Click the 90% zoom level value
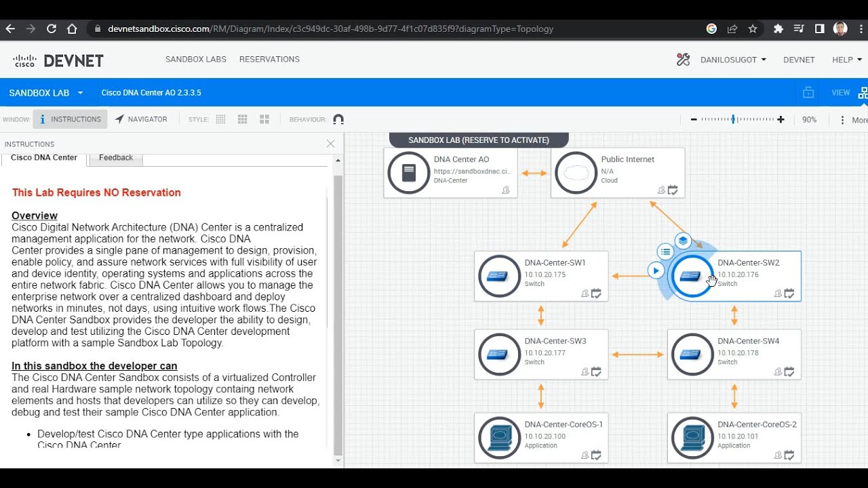The width and height of the screenshot is (868, 488). [809, 119]
